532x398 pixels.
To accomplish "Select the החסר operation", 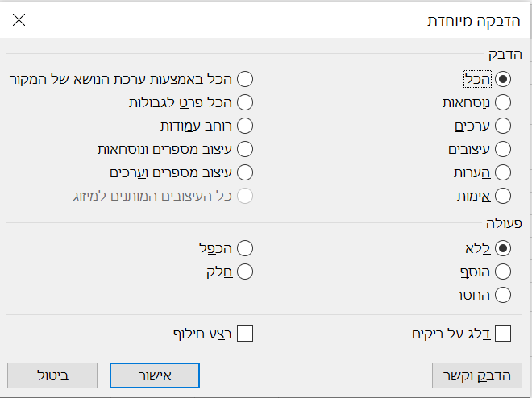I will coord(504,295).
